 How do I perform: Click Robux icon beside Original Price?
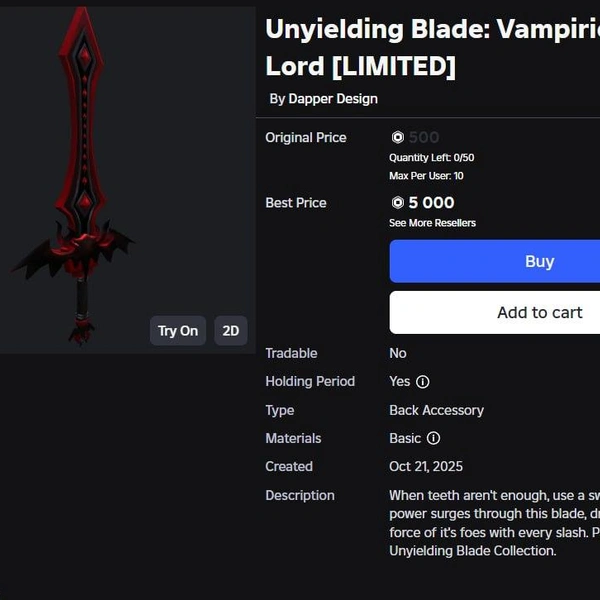click(398, 138)
